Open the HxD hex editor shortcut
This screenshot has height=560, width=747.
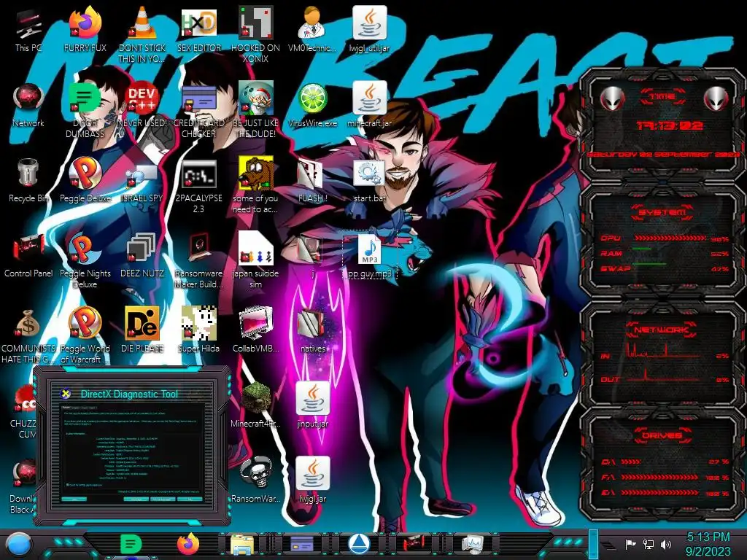click(198, 31)
